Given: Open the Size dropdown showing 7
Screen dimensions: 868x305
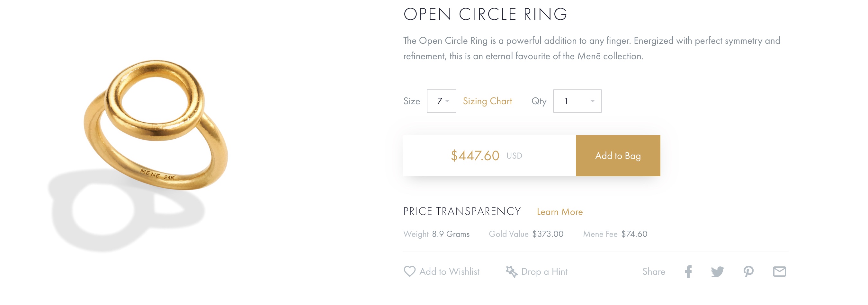Looking at the screenshot, I should (x=441, y=101).
